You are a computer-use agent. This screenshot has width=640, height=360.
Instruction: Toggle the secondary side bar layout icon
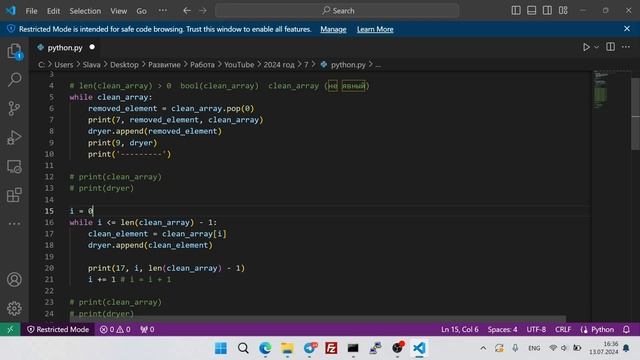coord(547,11)
